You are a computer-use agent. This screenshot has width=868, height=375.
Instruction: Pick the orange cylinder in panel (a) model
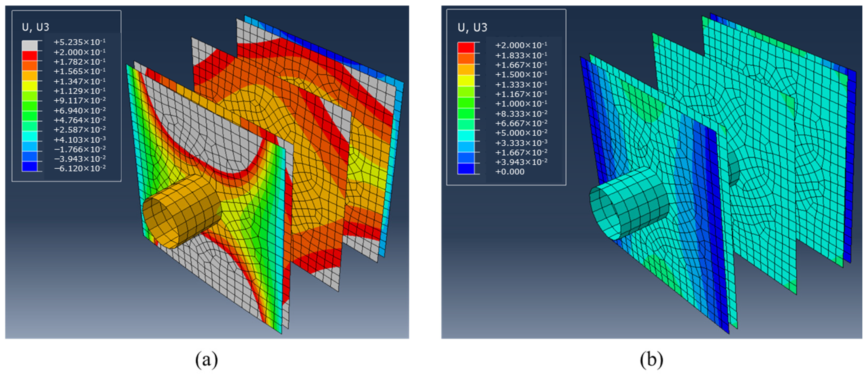click(x=182, y=211)
